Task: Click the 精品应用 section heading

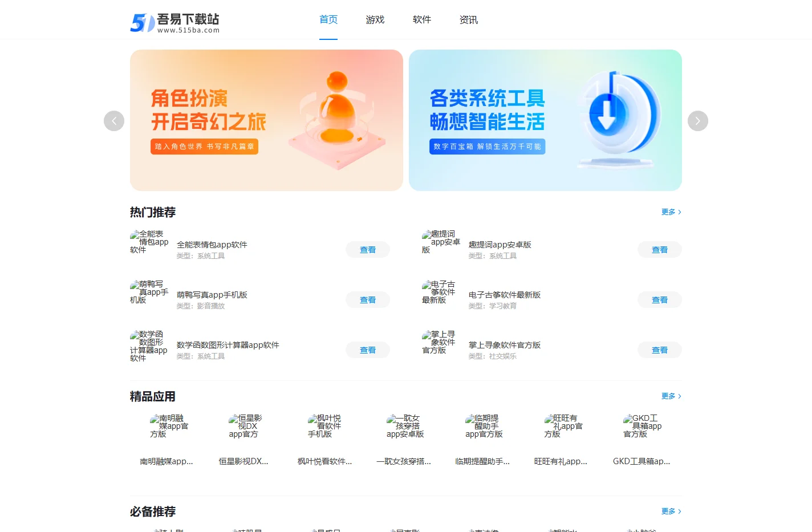Action: click(x=153, y=396)
